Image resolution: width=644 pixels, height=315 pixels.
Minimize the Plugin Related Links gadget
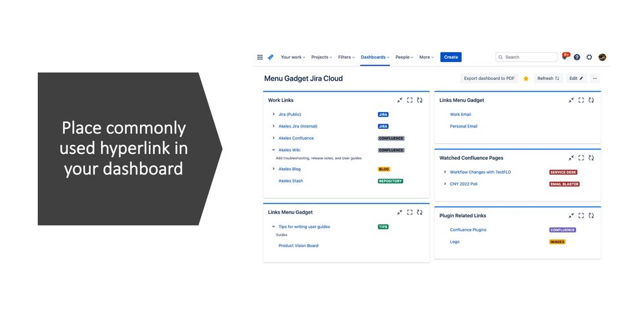click(x=571, y=216)
